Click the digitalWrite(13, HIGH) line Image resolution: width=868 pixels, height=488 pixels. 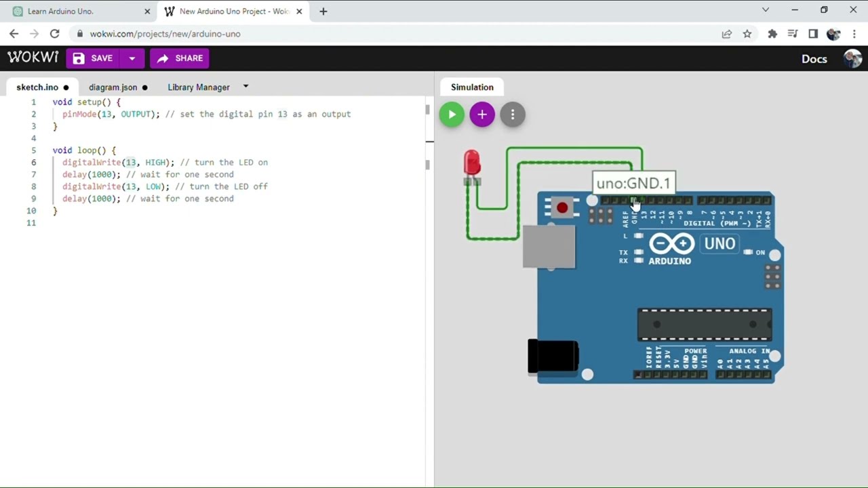pyautogui.click(x=165, y=163)
